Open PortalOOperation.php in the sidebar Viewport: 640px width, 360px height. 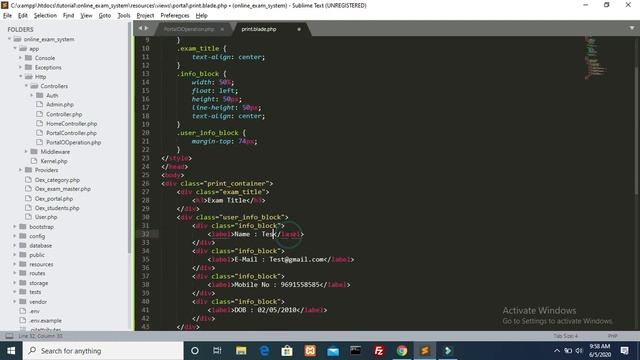pos(73,142)
